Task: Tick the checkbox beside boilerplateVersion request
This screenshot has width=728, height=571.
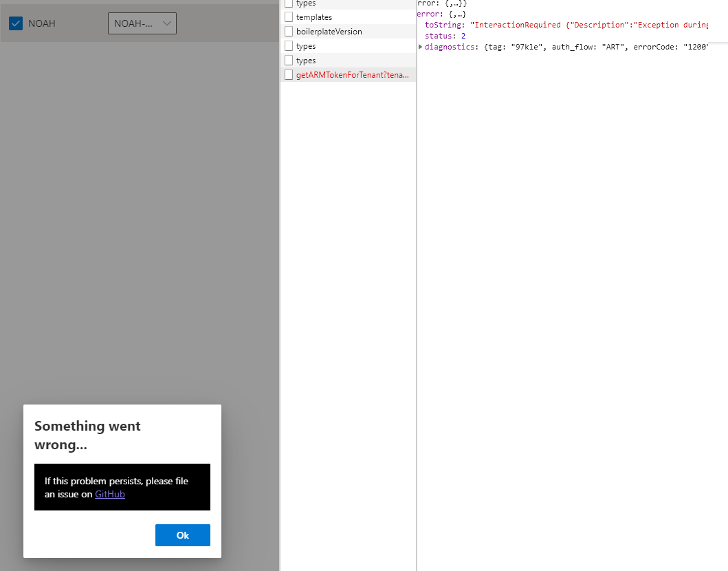Action: pyautogui.click(x=289, y=31)
